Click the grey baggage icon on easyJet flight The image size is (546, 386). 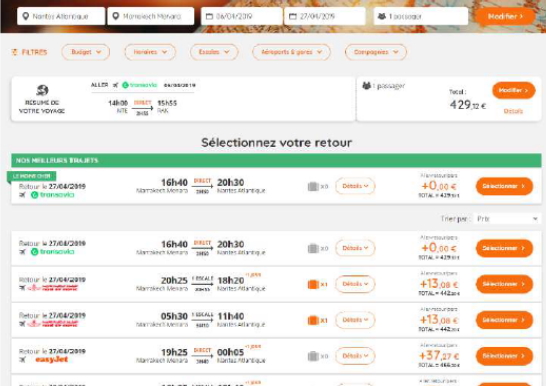pos(313,356)
